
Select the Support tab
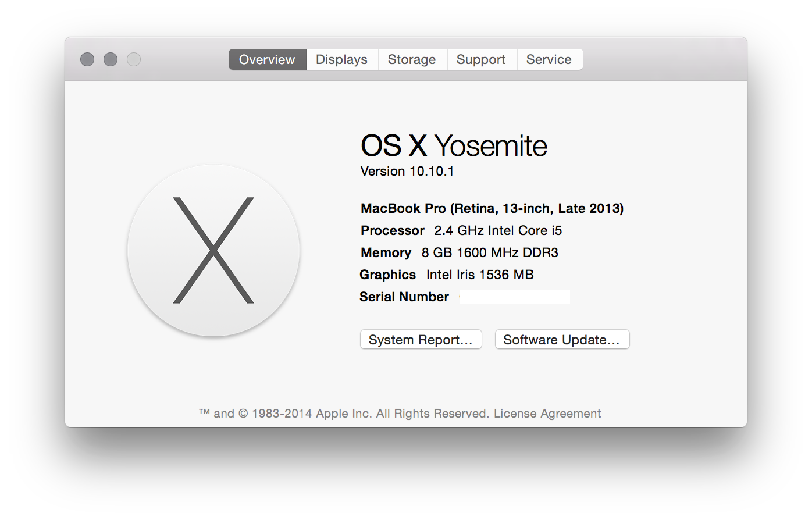coord(481,59)
